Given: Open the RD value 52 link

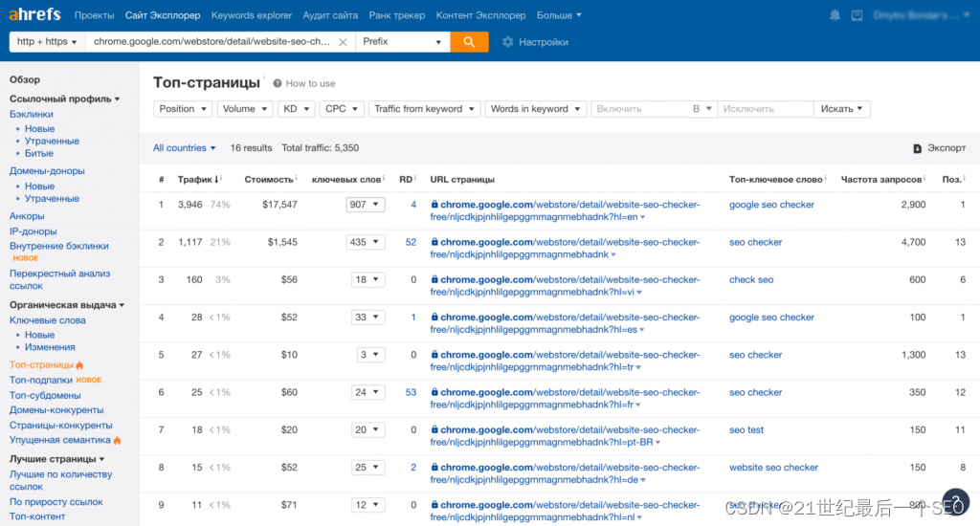Looking at the screenshot, I should pyautogui.click(x=411, y=242).
